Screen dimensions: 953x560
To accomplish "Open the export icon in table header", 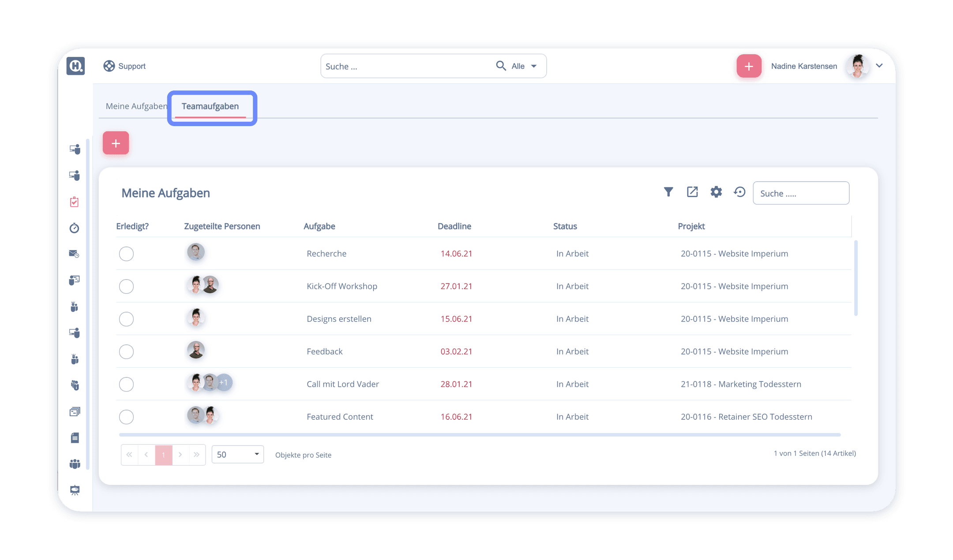I will pos(692,192).
